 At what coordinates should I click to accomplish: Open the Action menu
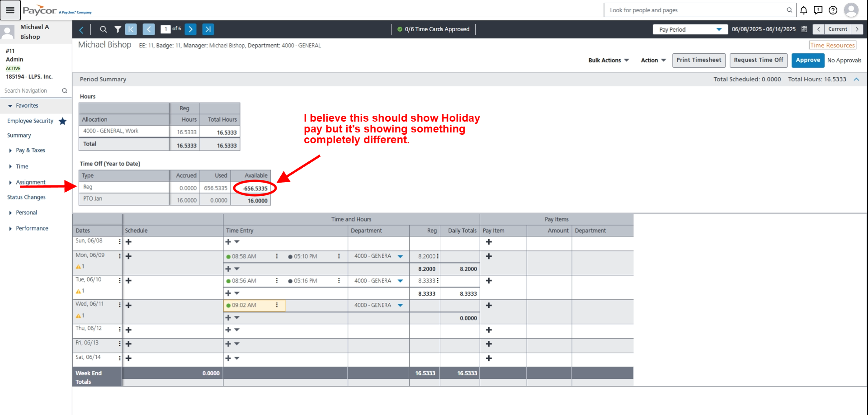point(653,61)
